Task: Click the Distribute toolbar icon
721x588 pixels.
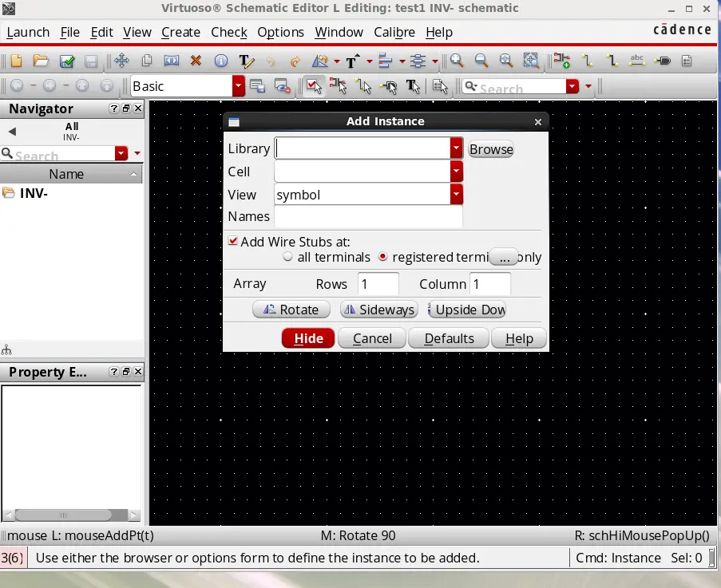Action: click(x=418, y=61)
